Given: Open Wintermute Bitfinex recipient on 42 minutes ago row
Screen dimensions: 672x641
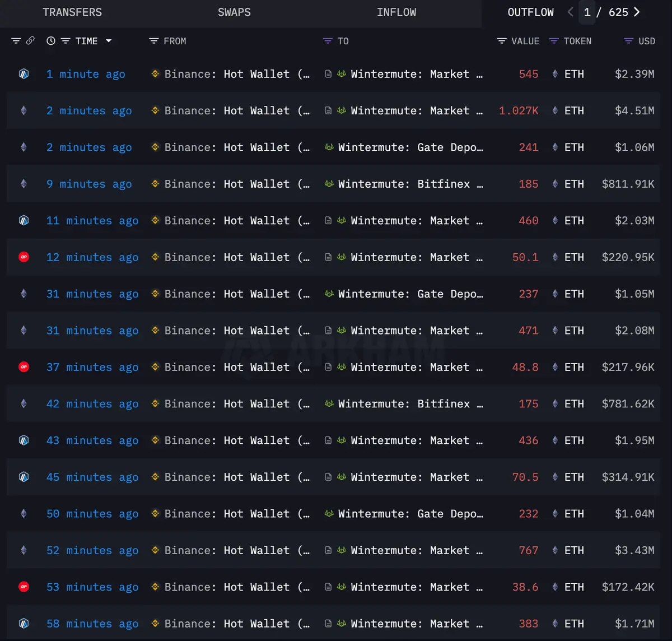Looking at the screenshot, I should click(410, 404).
